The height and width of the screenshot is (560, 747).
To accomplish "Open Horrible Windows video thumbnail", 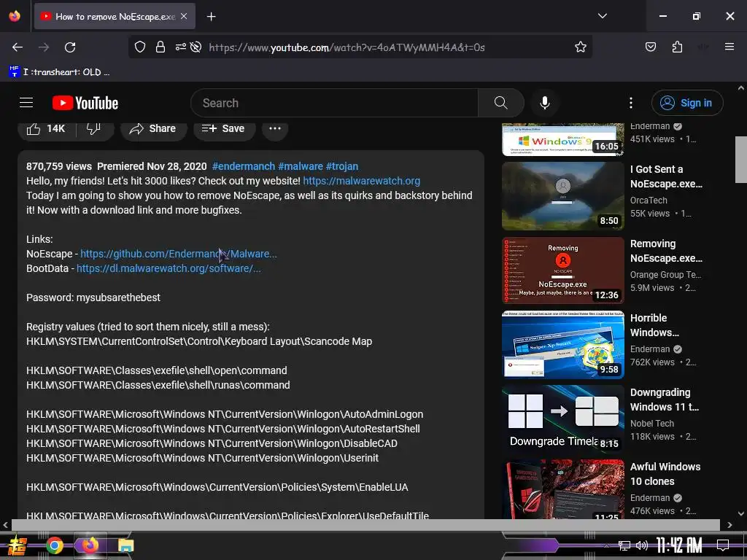I will [562, 345].
